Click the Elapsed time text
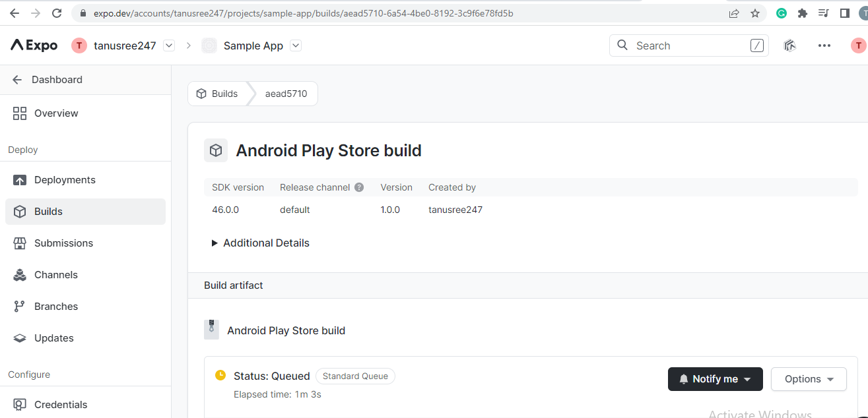Screen dimensions: 868x418 [x=277, y=394]
